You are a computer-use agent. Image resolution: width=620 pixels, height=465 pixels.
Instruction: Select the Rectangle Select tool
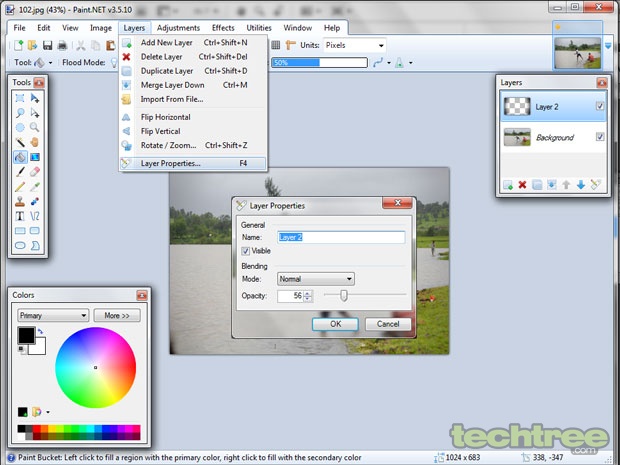click(x=20, y=98)
